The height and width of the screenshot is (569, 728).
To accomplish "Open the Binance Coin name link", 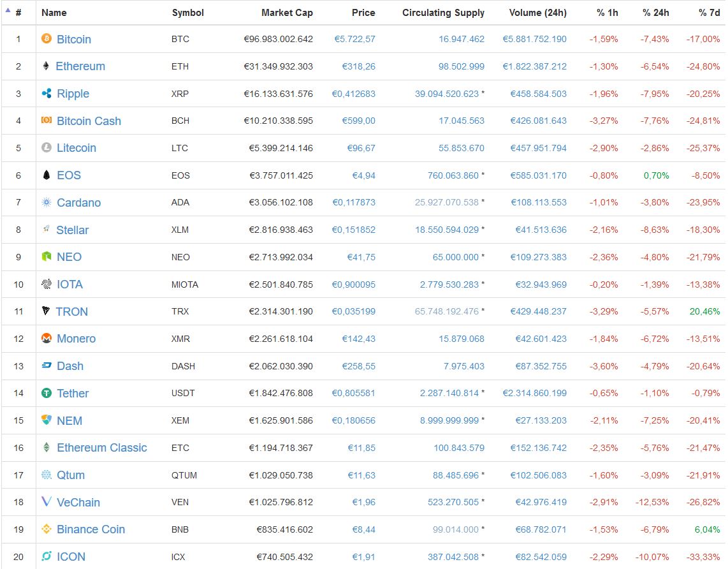I will (91, 529).
